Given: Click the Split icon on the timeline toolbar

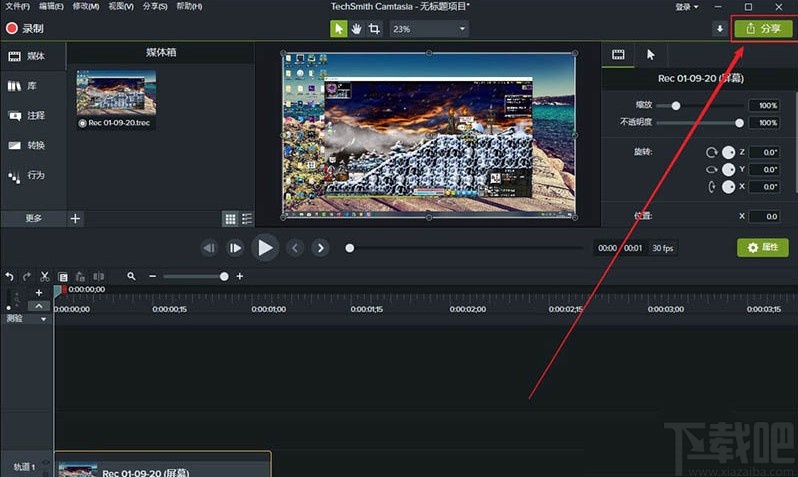Looking at the screenshot, I should click(x=98, y=276).
